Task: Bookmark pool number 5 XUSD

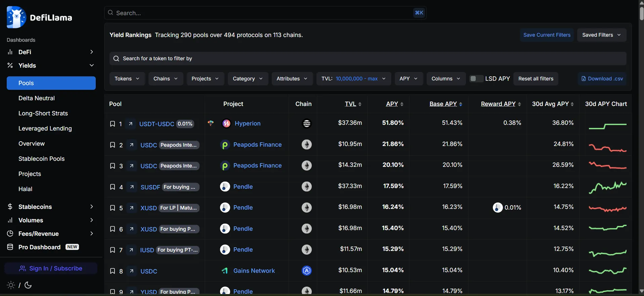Action: pyautogui.click(x=113, y=208)
